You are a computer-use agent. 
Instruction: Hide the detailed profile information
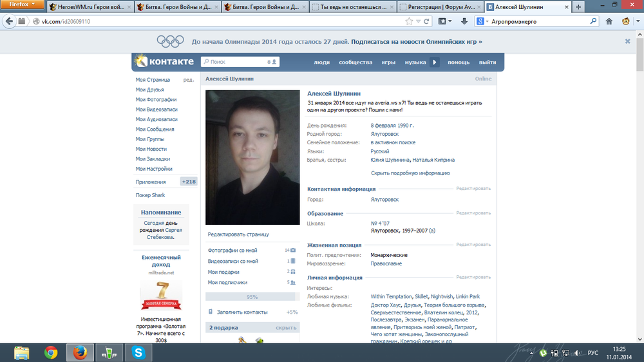[410, 173]
